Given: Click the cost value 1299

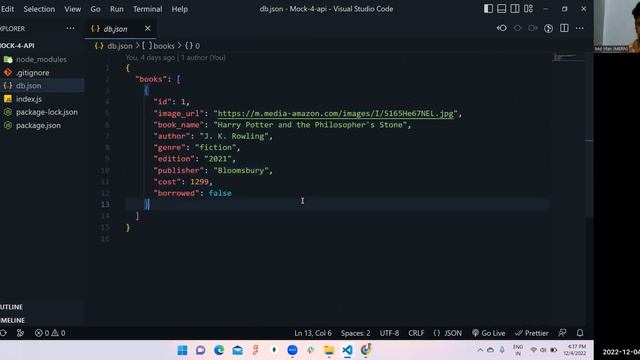Looking at the screenshot, I should click(x=199, y=182).
